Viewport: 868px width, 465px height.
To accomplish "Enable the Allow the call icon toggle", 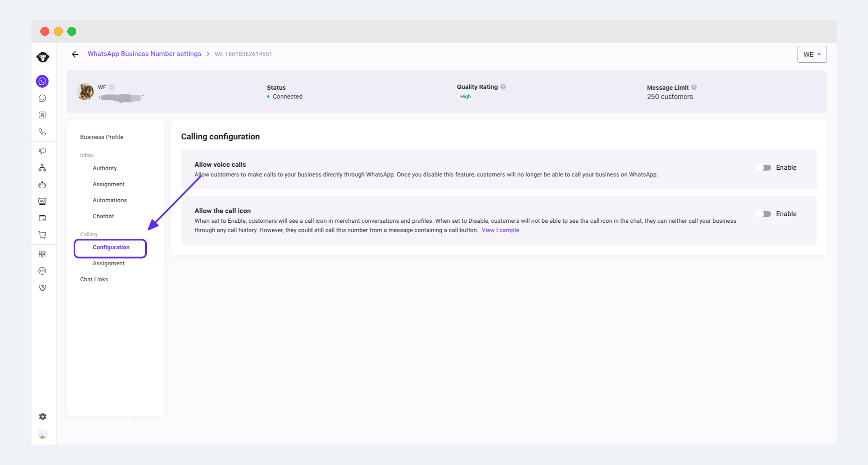I will (x=763, y=214).
